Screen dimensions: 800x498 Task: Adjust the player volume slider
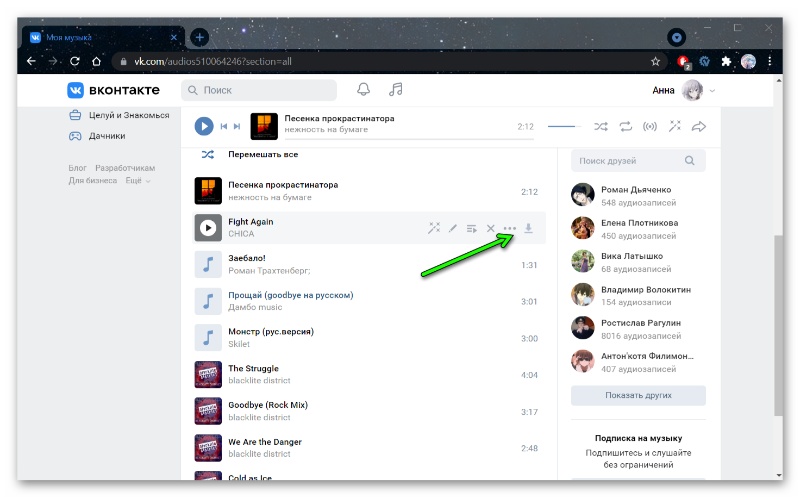(564, 126)
